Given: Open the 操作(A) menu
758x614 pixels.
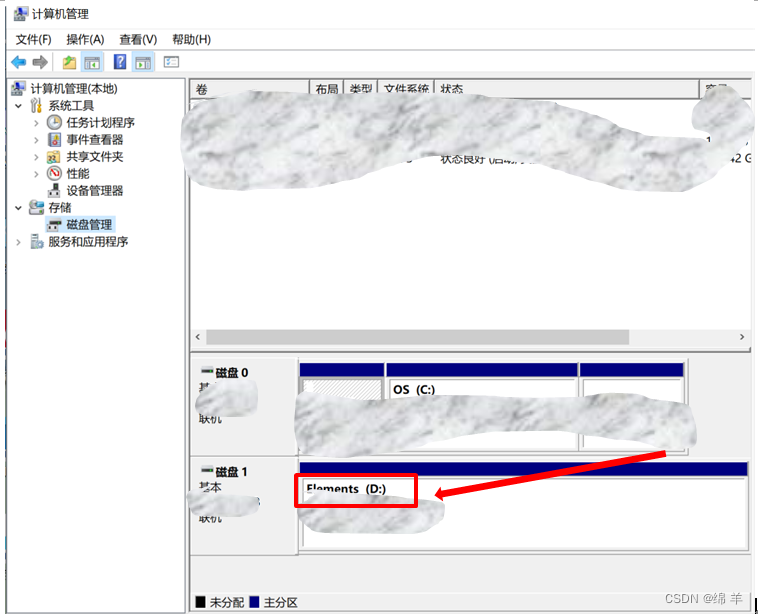Looking at the screenshot, I should [85, 39].
